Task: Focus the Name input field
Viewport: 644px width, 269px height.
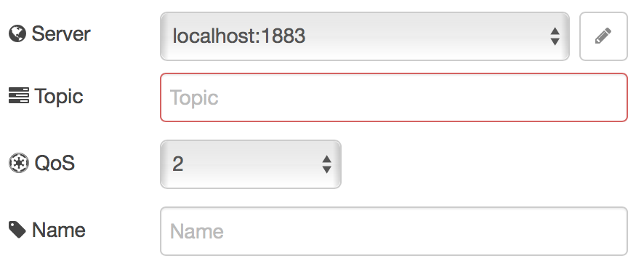Action: [x=394, y=230]
